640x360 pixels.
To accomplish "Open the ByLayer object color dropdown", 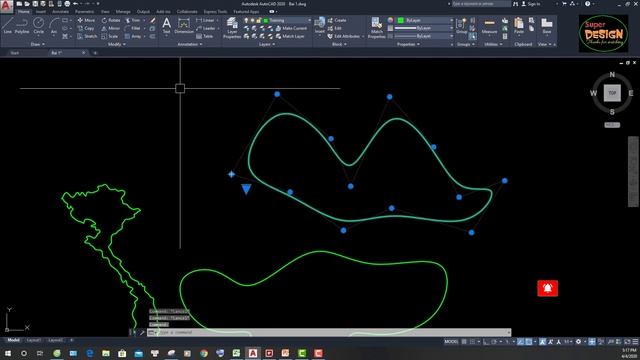I will (425, 20).
